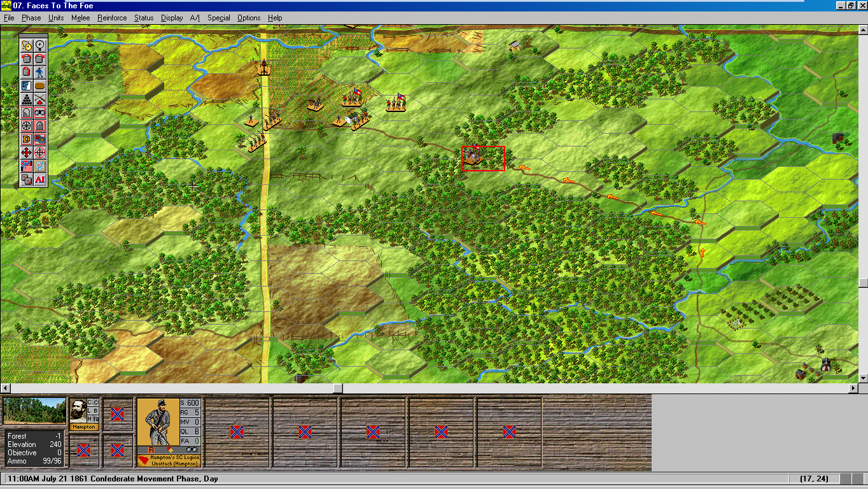
Task: Open the Status menu
Action: tap(144, 18)
